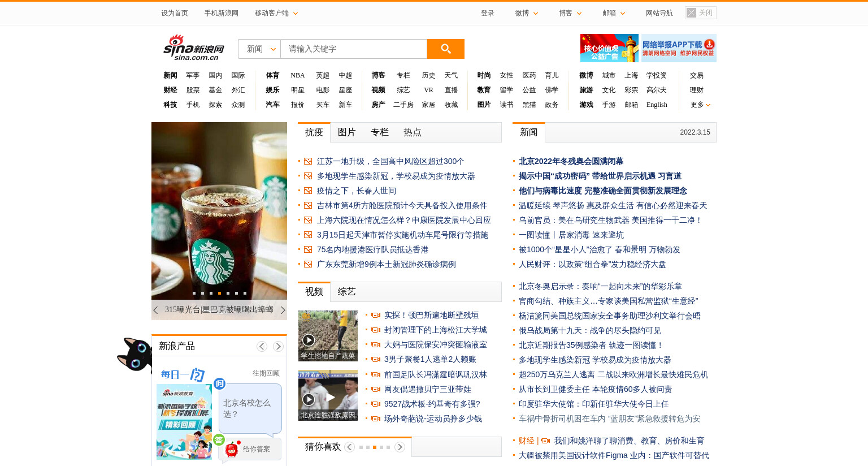Image resolution: width=868 pixels, height=466 pixels.
Task: Click the video icon after 财经
Action: coord(545,441)
